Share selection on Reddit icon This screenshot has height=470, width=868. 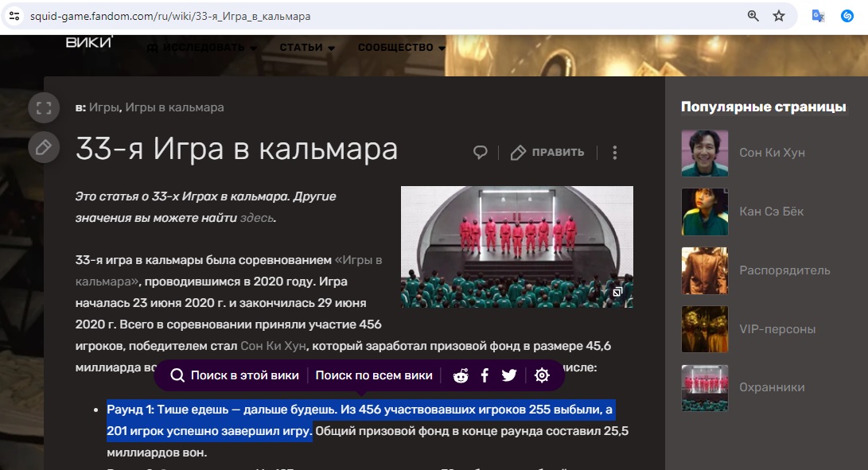coord(461,375)
